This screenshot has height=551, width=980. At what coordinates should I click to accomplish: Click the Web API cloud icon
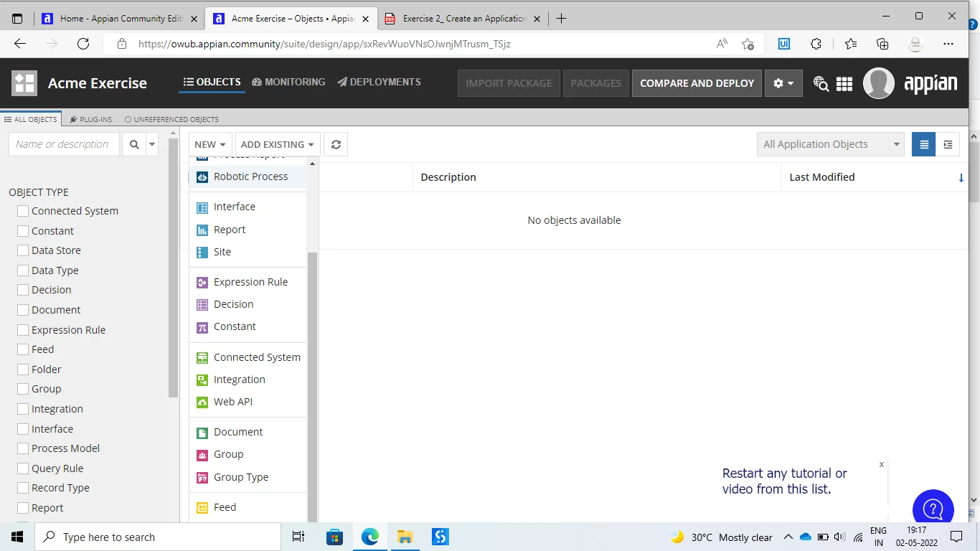[202, 402]
